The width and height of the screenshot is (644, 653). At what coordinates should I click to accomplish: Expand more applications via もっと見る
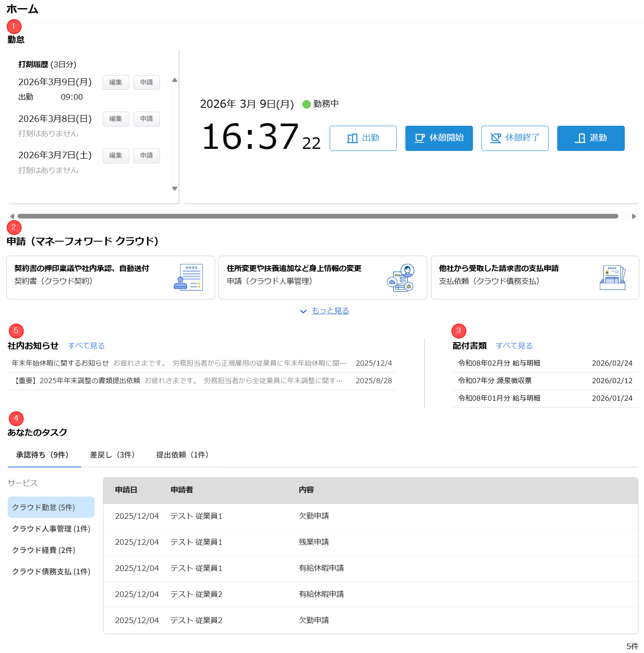click(x=330, y=311)
